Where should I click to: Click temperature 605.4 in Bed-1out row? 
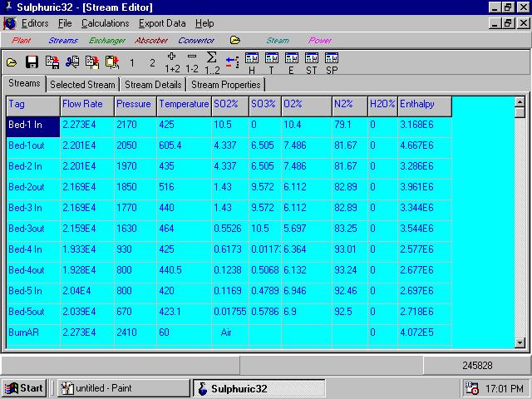[x=184, y=148]
